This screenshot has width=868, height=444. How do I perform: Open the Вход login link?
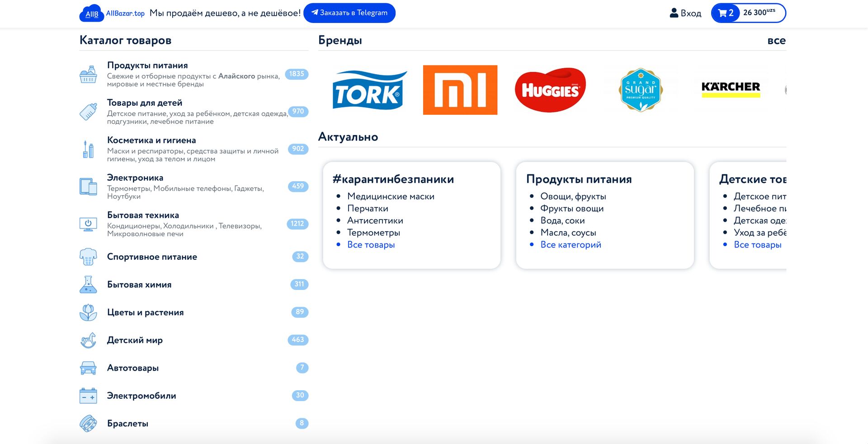tap(685, 13)
